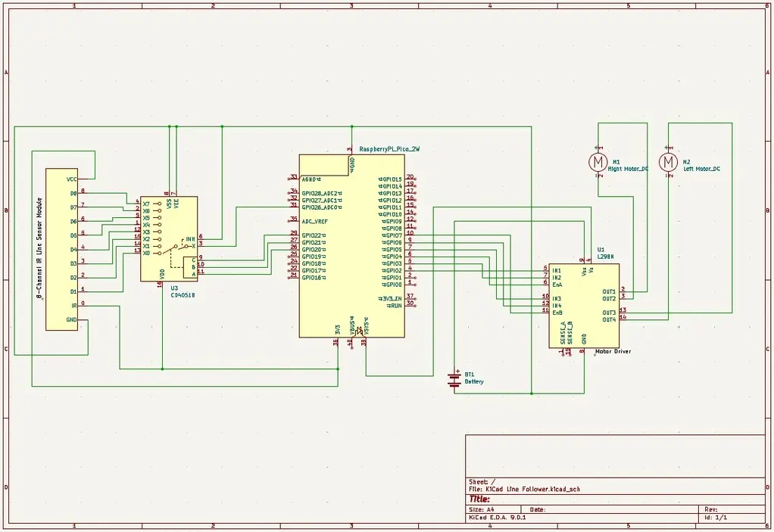
Task: Click the EnA pin on the L298N
Action: (x=557, y=285)
